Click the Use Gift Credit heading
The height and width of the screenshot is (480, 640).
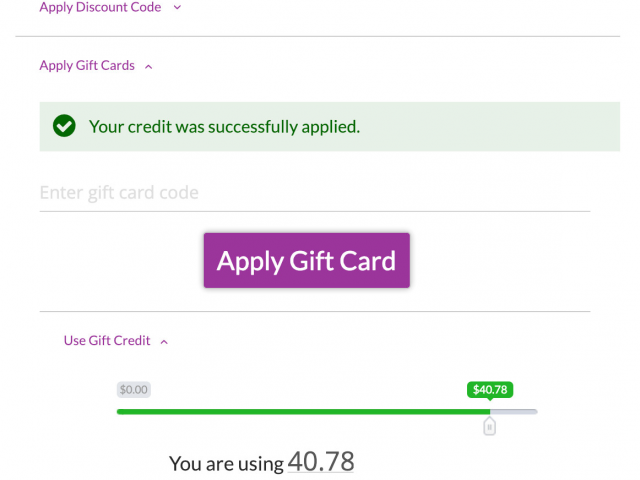(x=107, y=340)
